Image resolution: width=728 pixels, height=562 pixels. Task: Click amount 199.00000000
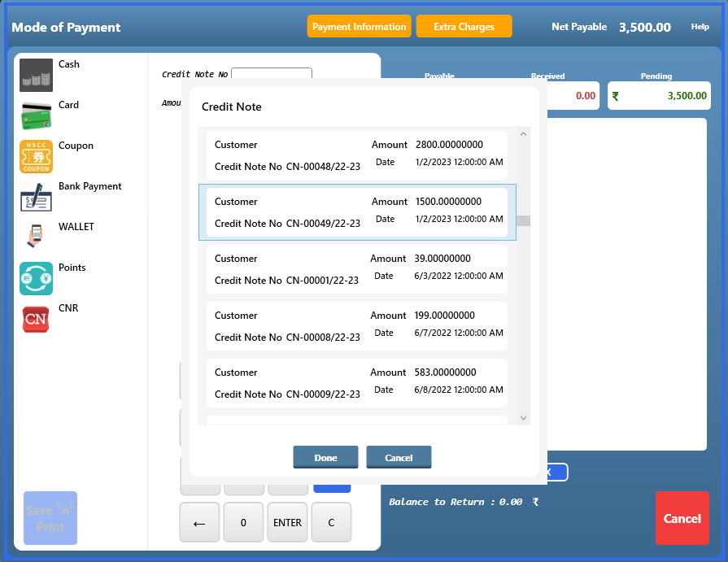point(444,316)
